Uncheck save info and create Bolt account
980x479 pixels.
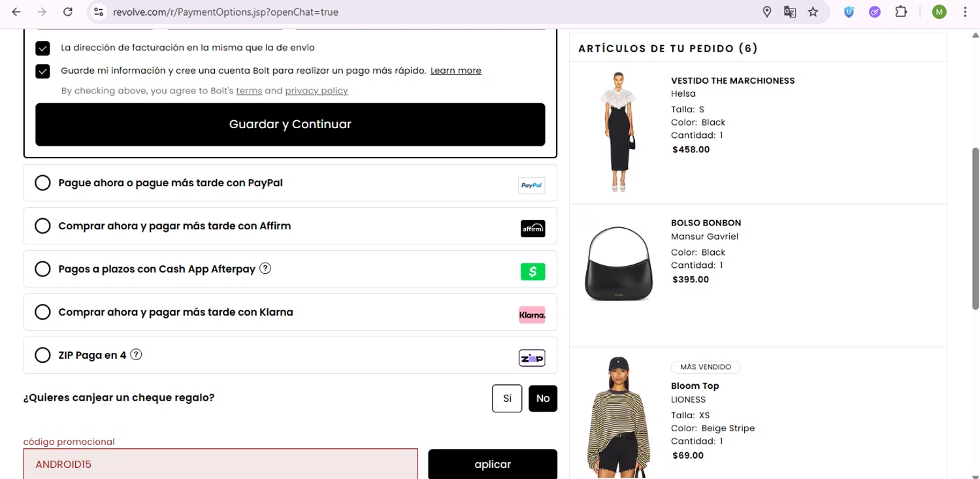point(42,71)
